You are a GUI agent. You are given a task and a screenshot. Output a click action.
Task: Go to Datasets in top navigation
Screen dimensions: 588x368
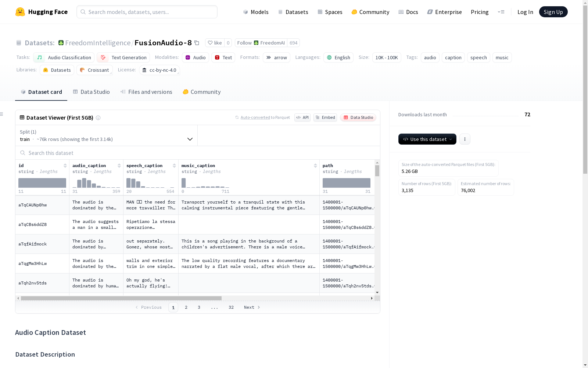point(293,12)
